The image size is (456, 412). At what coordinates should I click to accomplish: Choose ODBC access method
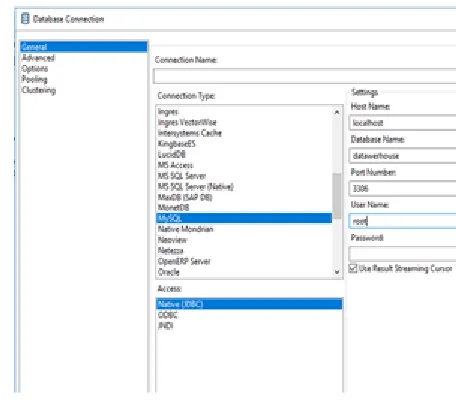pos(168,315)
